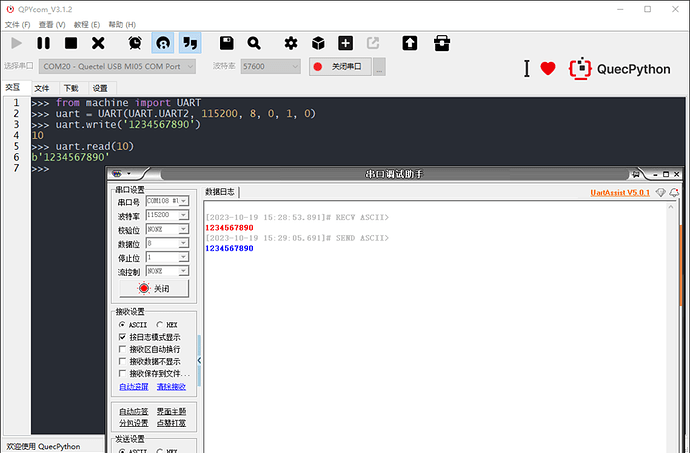Screen dimensions: 690x453
Task: Click the 清除接收 link
Action: [171, 386]
